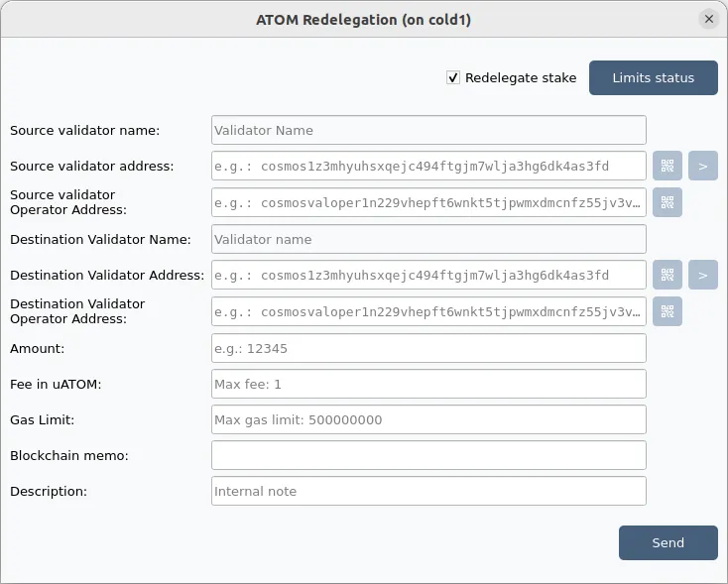Click the '>' arrow beside Destination Validator Address
This screenshot has height=584, width=728.
[x=703, y=275]
